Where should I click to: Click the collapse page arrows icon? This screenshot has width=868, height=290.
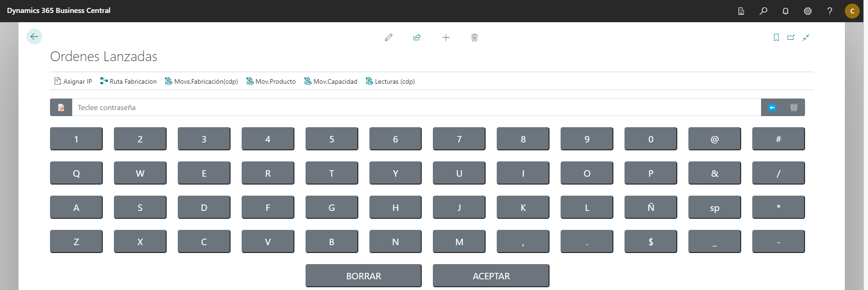coord(806,37)
